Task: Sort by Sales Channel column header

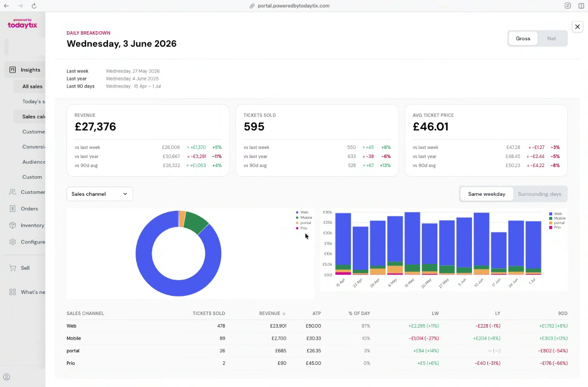Action: 85,314
